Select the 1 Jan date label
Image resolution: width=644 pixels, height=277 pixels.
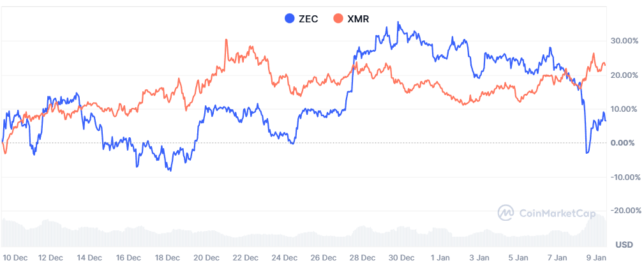click(440, 258)
